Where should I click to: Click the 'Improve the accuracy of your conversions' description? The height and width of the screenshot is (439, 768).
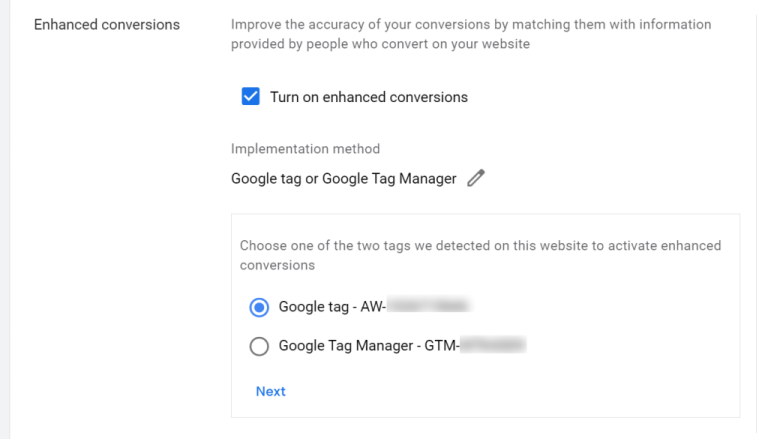[x=470, y=24]
